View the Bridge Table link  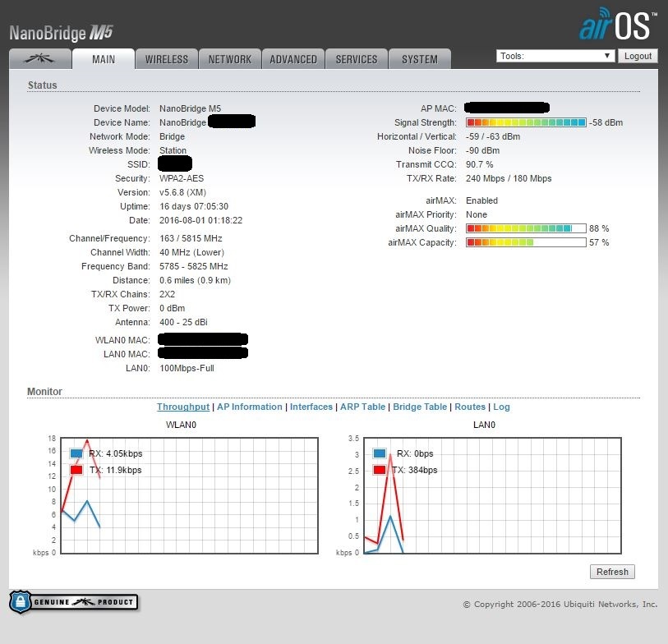point(420,407)
